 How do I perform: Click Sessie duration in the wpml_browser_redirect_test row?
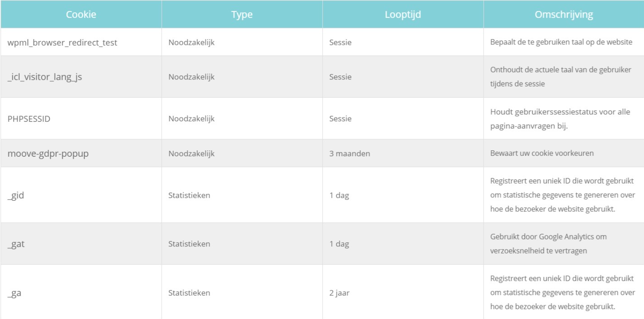340,43
